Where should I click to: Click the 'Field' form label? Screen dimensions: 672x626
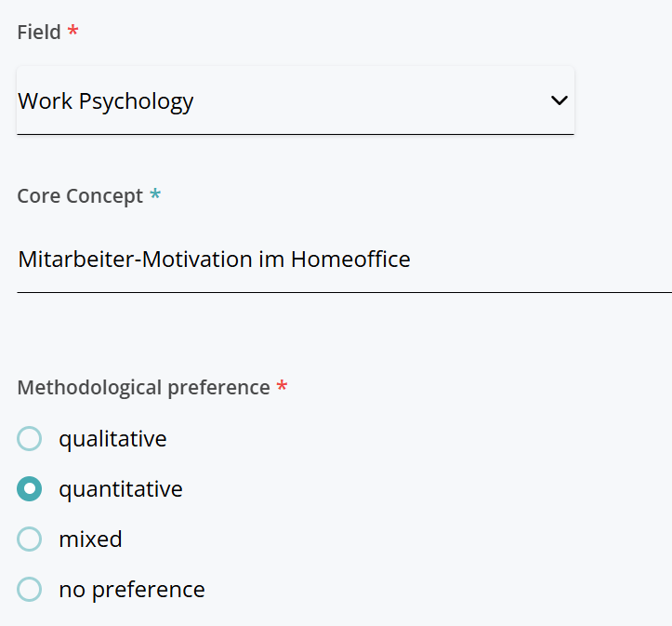pyautogui.click(x=39, y=32)
